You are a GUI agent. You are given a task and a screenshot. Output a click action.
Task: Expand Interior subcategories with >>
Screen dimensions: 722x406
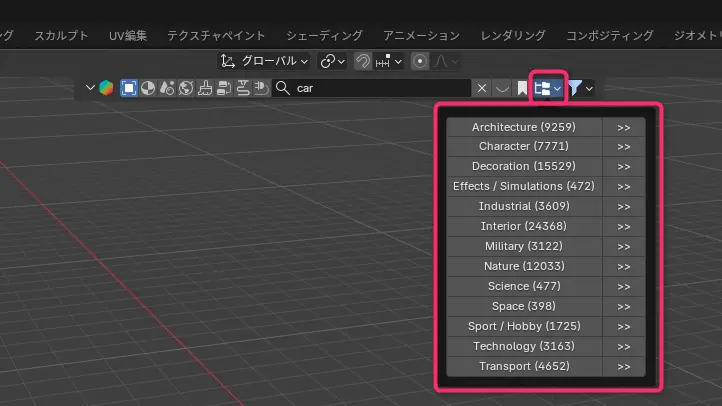pyautogui.click(x=623, y=227)
